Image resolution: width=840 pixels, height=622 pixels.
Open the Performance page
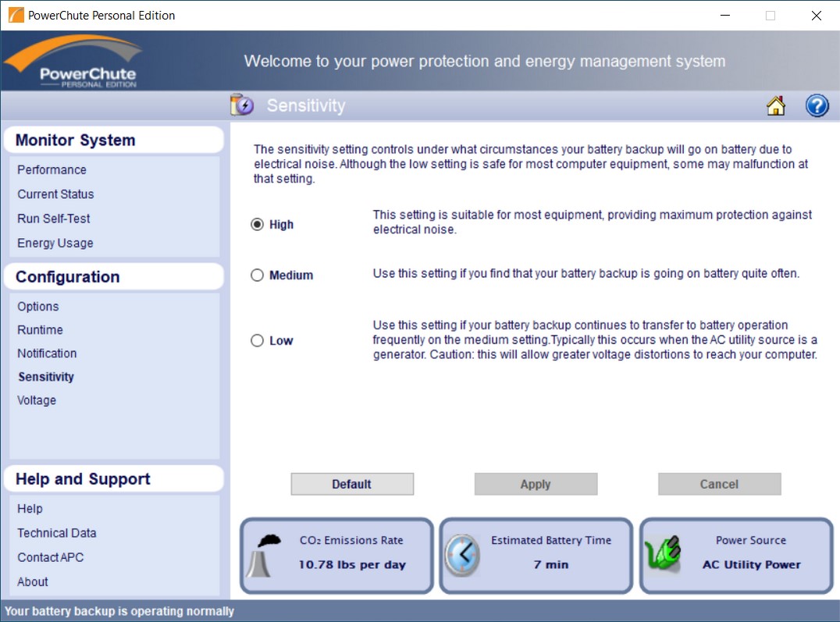pyautogui.click(x=52, y=170)
